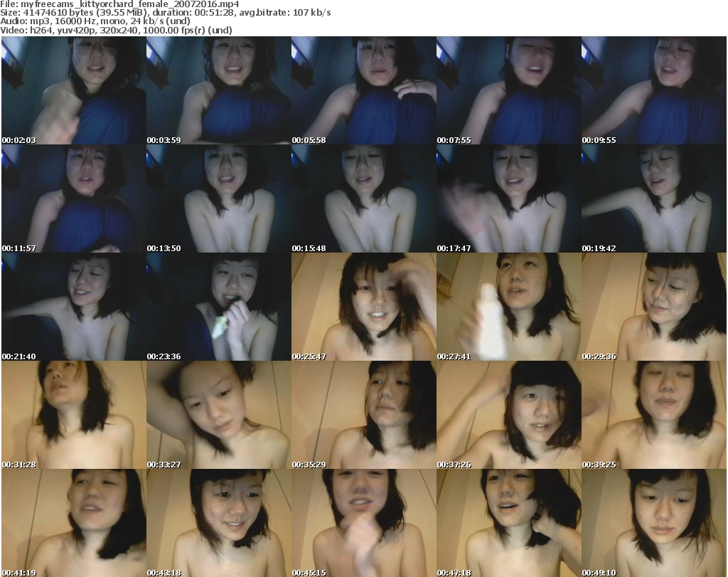The image size is (728, 577).
Task: Select the 00:33:27 thumbnail
Action: [219, 415]
